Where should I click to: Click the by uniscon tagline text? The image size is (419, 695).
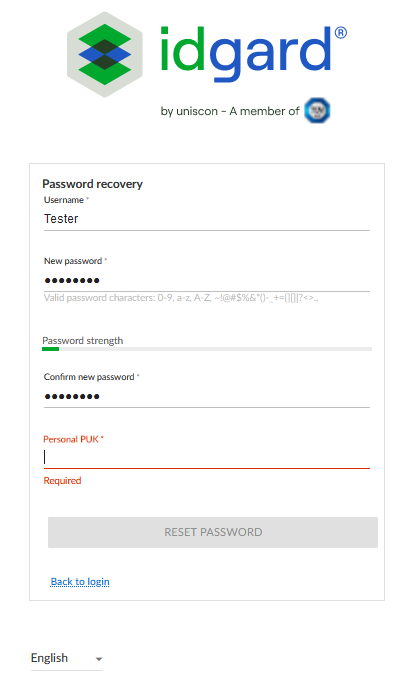pyautogui.click(x=230, y=111)
